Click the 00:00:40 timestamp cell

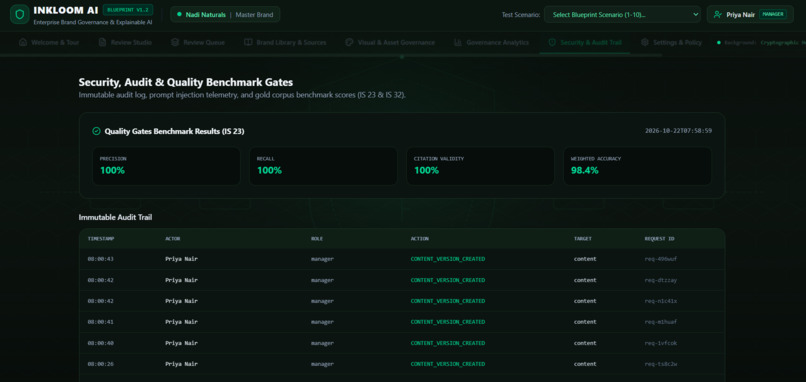click(x=100, y=343)
